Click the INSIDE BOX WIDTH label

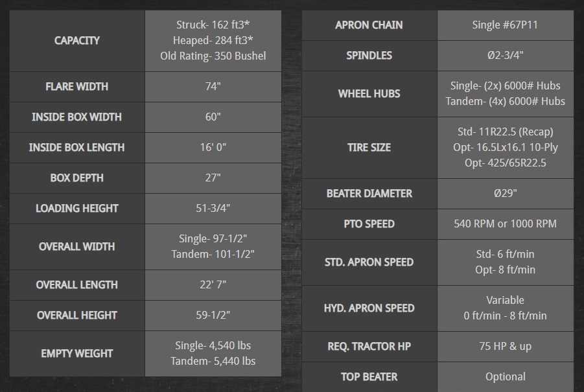point(77,117)
